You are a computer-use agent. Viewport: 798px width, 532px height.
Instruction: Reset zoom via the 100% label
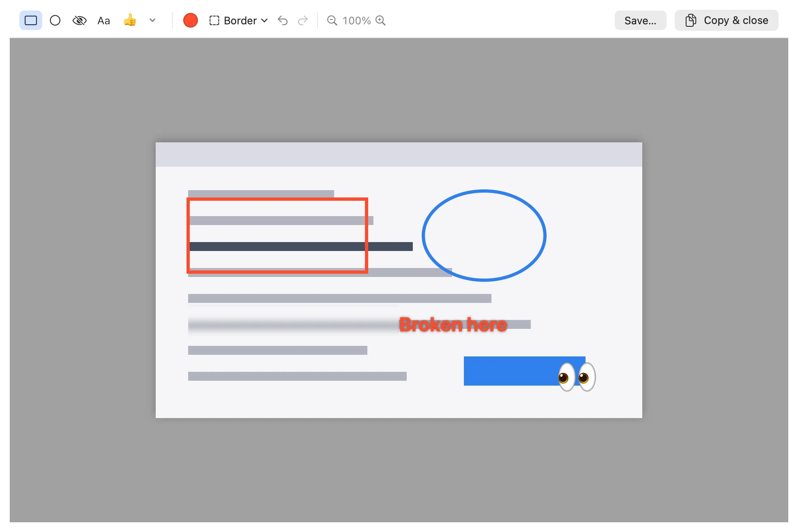point(356,20)
